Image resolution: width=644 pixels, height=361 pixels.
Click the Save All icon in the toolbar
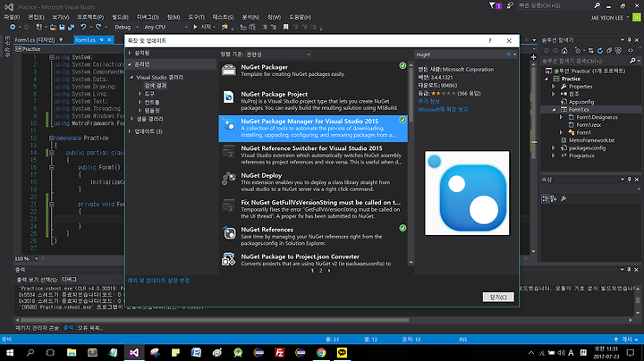tap(71, 27)
